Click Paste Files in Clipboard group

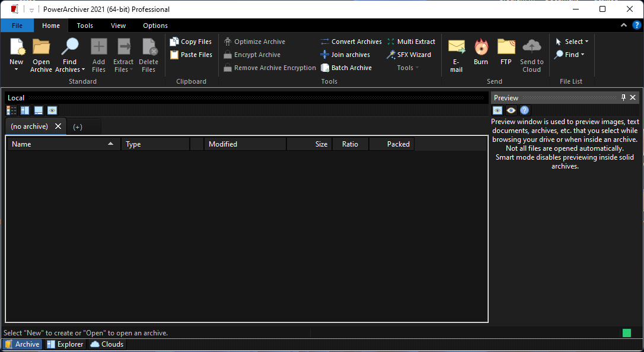point(191,55)
